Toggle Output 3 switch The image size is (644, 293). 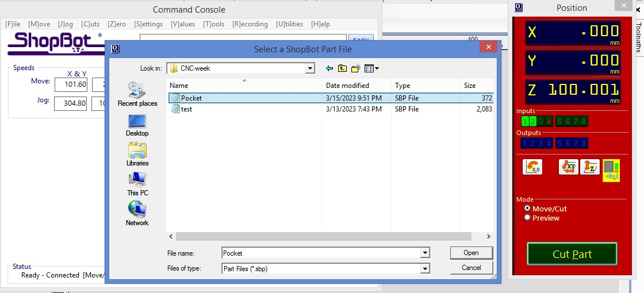pos(541,143)
